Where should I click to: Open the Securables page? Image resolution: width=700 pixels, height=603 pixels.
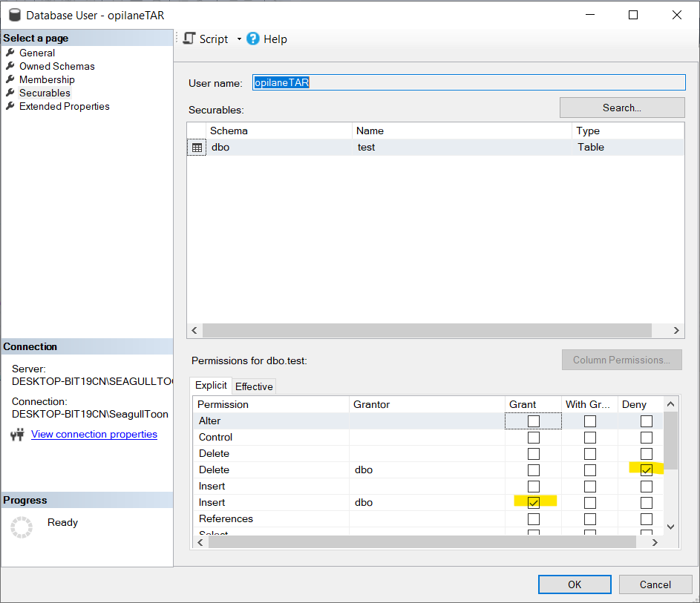click(45, 93)
